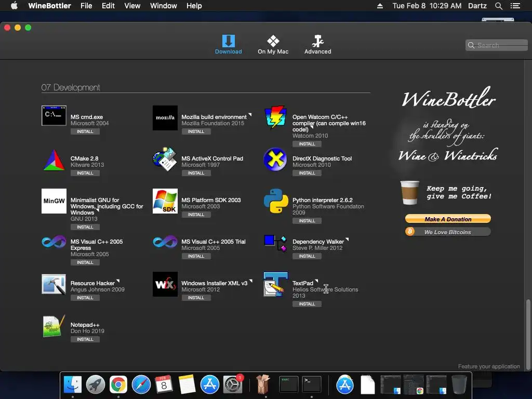Screen dimensions: 532x399
Task: Open the WineBottler application menu
Action: point(49,6)
